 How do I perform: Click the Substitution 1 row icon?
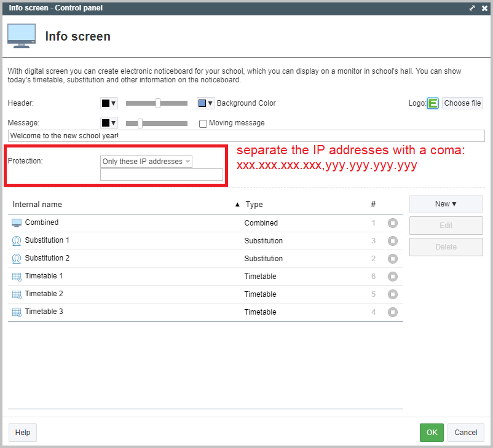tap(17, 241)
